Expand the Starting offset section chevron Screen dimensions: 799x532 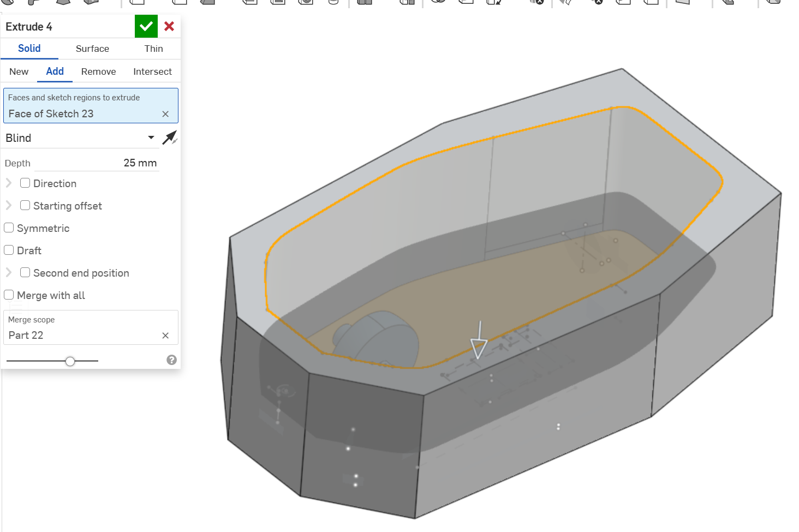point(9,206)
